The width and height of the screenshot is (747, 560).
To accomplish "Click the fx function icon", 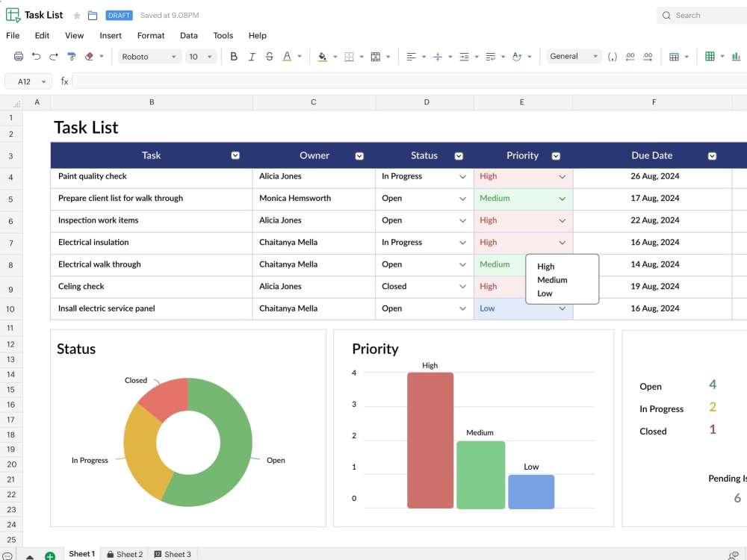I will (x=64, y=81).
